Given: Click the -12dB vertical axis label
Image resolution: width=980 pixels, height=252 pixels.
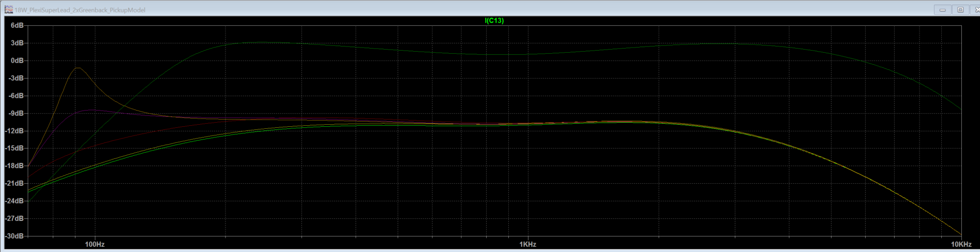Looking at the screenshot, I should click(x=14, y=131).
